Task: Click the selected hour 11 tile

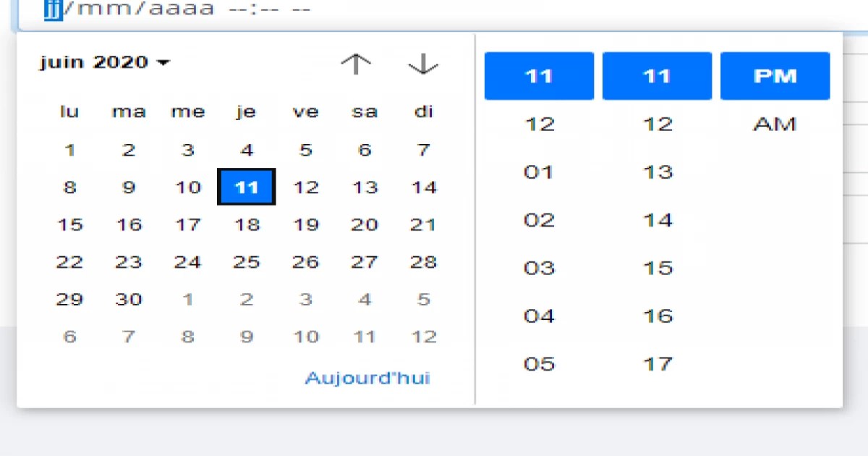Action: [x=539, y=75]
